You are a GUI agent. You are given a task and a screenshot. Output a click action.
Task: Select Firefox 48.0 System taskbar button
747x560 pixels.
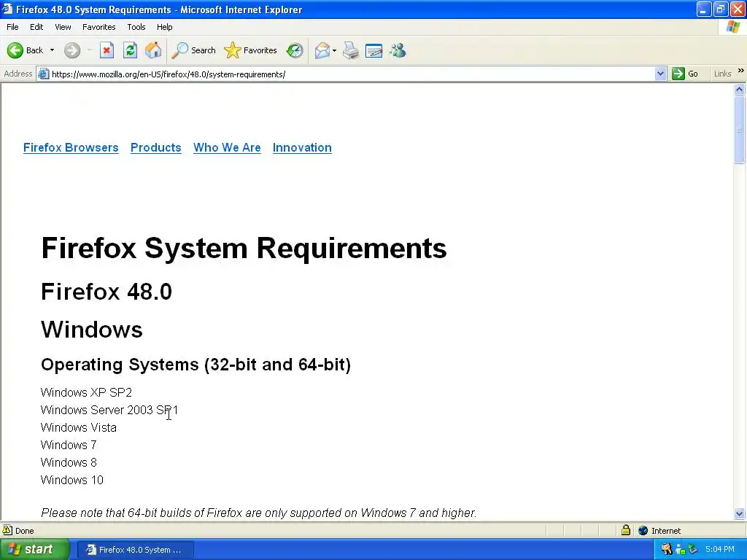(135, 550)
